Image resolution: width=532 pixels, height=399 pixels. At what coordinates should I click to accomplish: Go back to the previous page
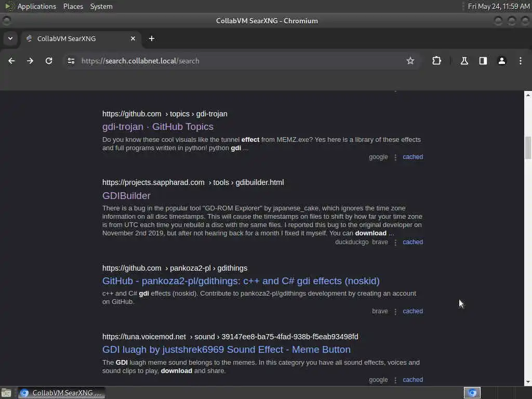(11, 61)
